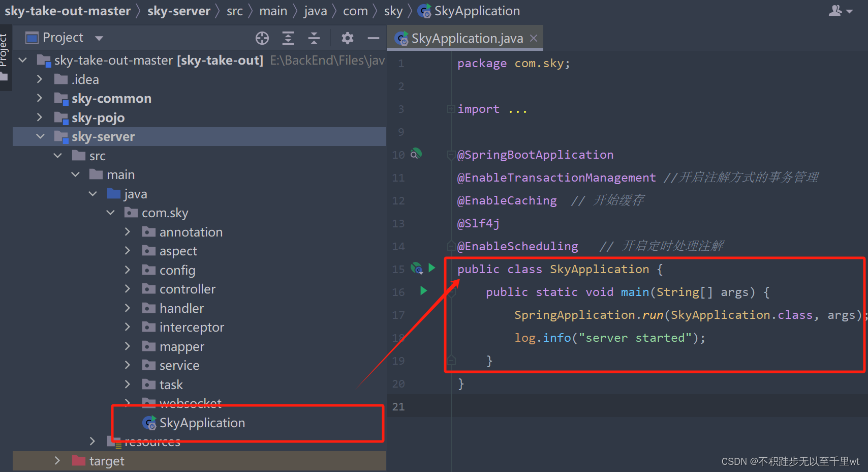Collapse the com.sky package
868x472 pixels.
pos(110,213)
